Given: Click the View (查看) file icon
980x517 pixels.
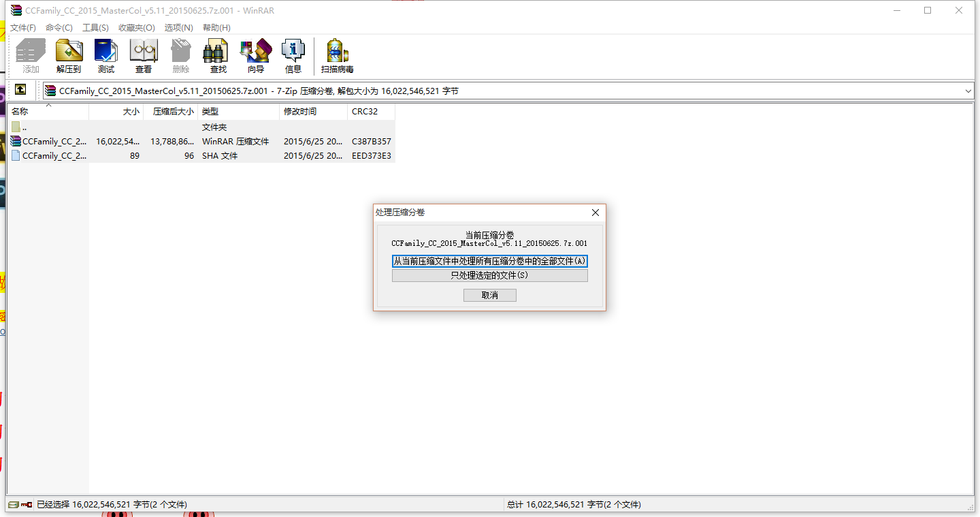Looking at the screenshot, I should click(144, 57).
